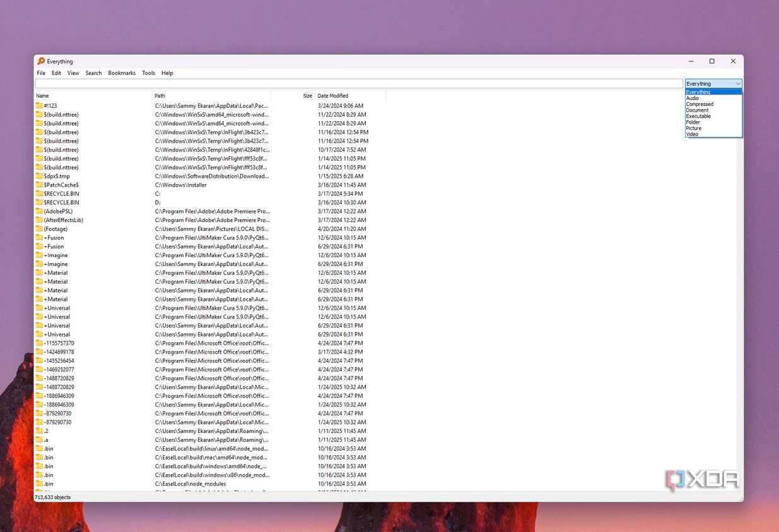The image size is (779, 532).
Task: Click the folder icon beside -1469252077
Action: coord(39,369)
